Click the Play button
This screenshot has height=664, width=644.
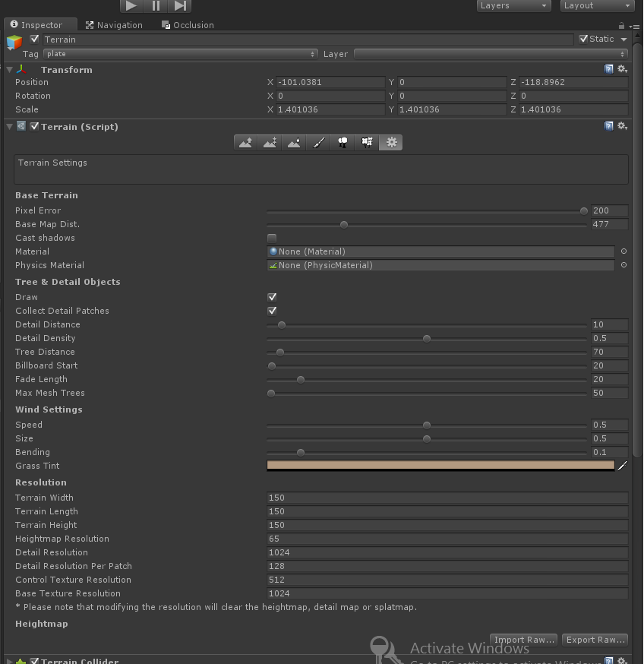131,5
